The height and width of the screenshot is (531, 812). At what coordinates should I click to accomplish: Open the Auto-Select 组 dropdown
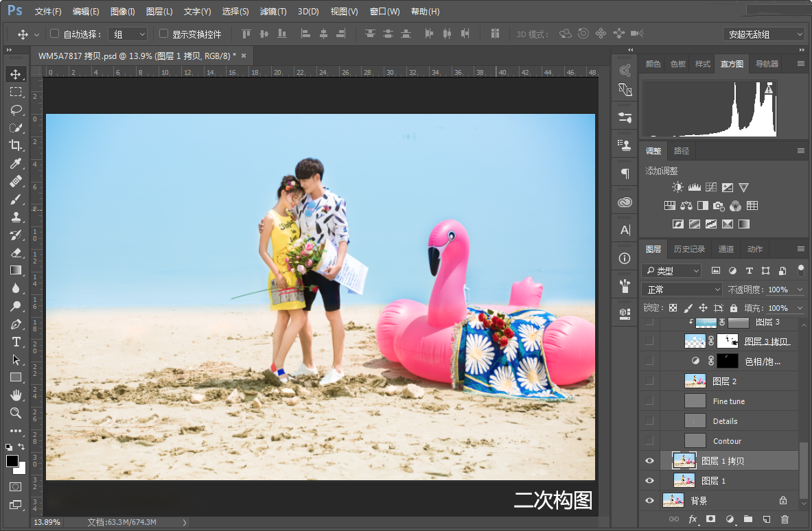(128, 34)
